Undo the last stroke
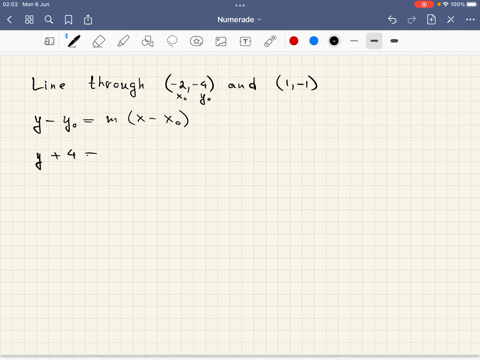This screenshot has height=360, width=480. pos(392,20)
